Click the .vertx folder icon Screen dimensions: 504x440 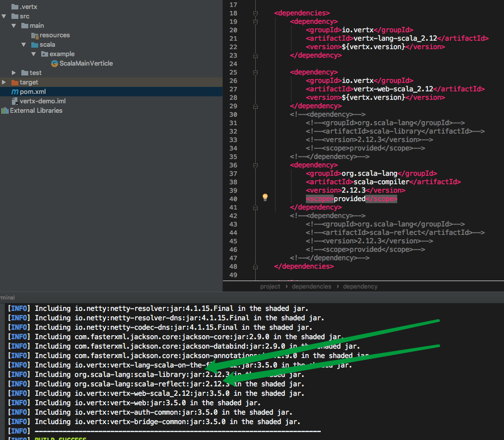click(x=15, y=7)
